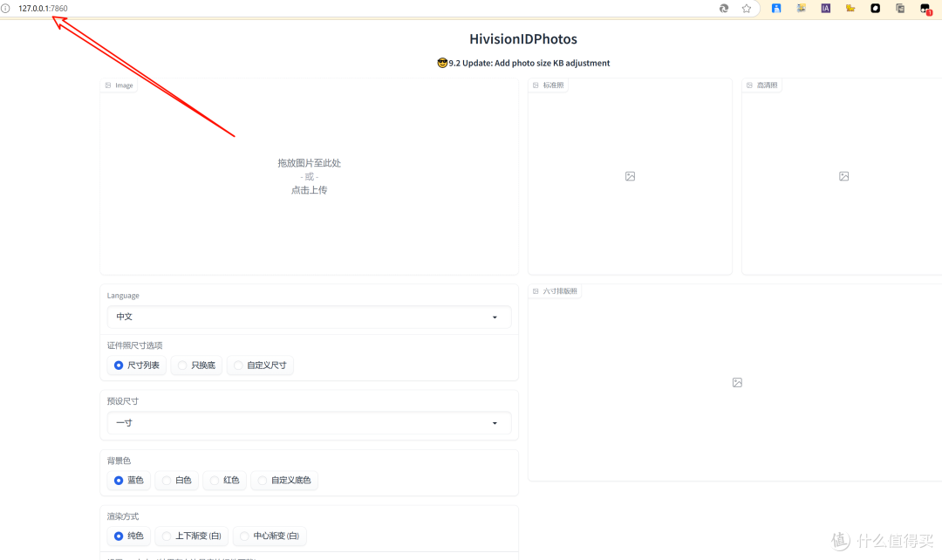Click the 六寸排版照 panel label icon

(x=536, y=291)
